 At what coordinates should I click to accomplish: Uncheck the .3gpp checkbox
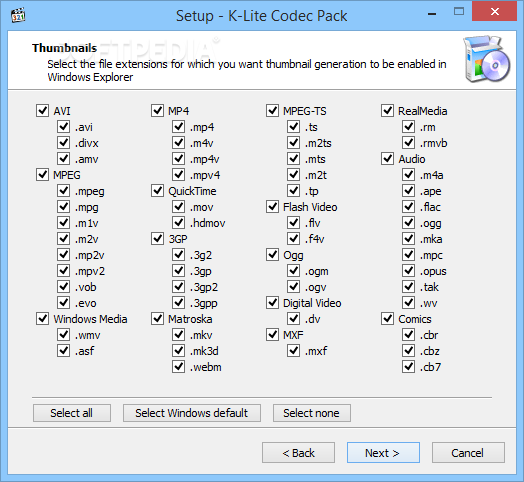tap(178, 303)
